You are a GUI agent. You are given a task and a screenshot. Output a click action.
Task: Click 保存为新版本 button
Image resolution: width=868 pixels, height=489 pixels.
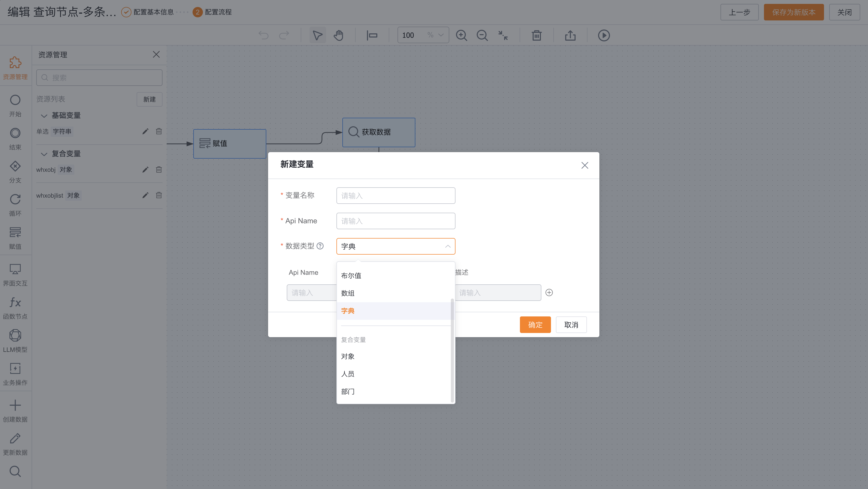(x=793, y=12)
